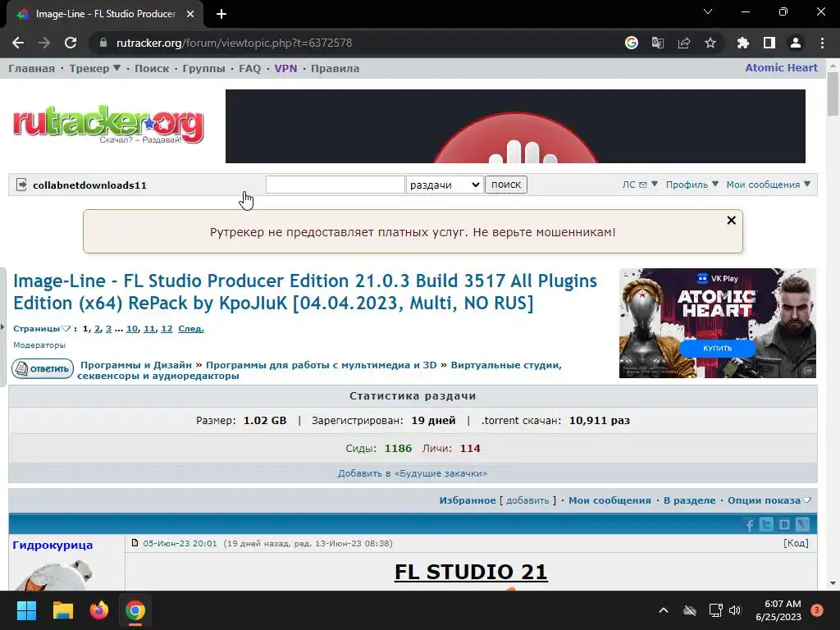Click rutracker.org logo
The image size is (840, 630).
(108, 125)
